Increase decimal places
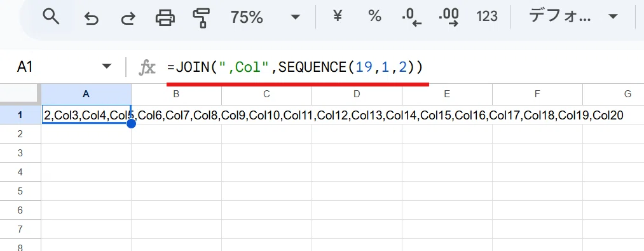The height and width of the screenshot is (251, 644). click(448, 17)
